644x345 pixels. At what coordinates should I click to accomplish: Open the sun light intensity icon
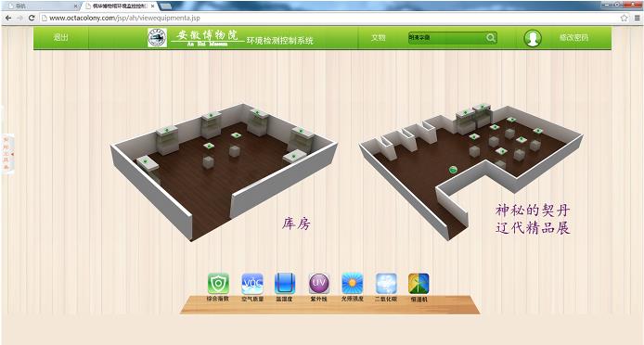point(353,284)
